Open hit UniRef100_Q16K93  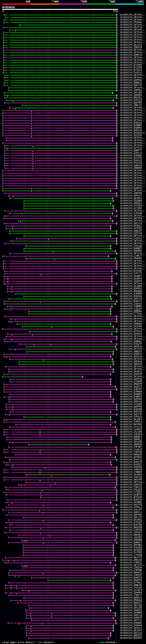coord(131,281)
